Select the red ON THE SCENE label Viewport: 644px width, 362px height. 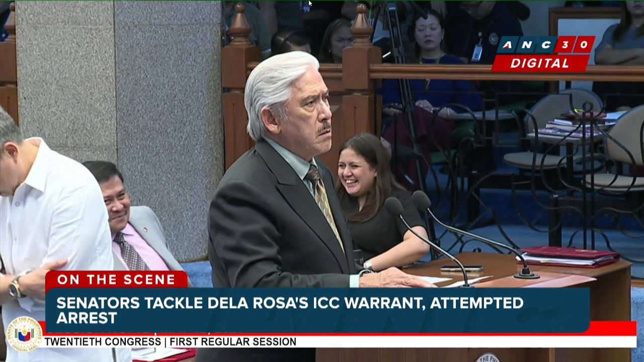[116, 280]
